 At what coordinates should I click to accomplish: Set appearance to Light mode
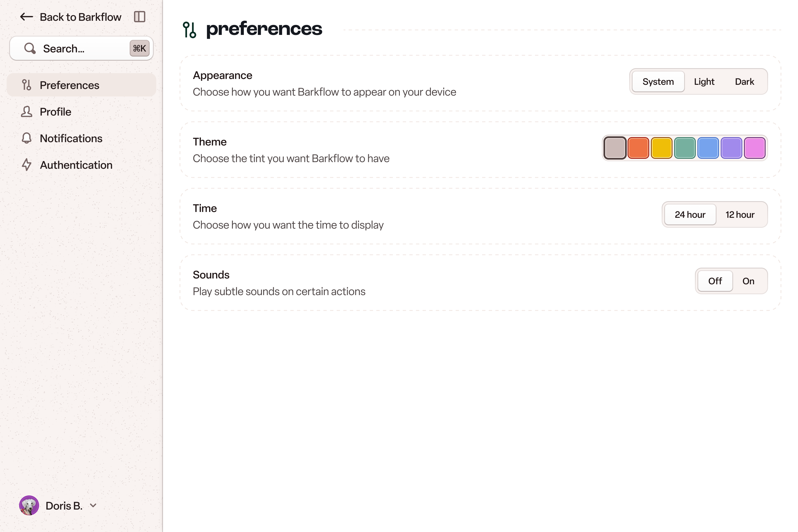click(704, 82)
